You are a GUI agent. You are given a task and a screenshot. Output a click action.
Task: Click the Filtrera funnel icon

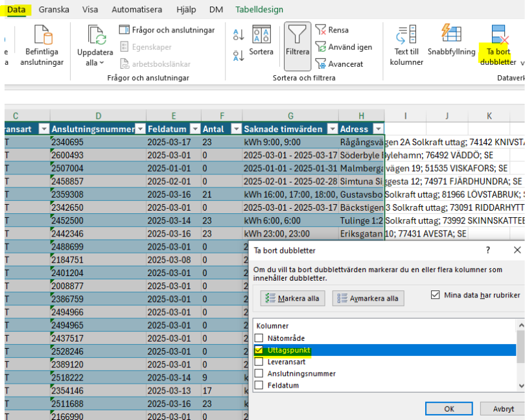(298, 36)
